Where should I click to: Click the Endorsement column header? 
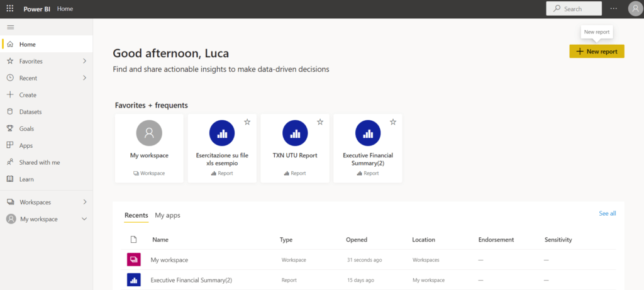tap(496, 240)
